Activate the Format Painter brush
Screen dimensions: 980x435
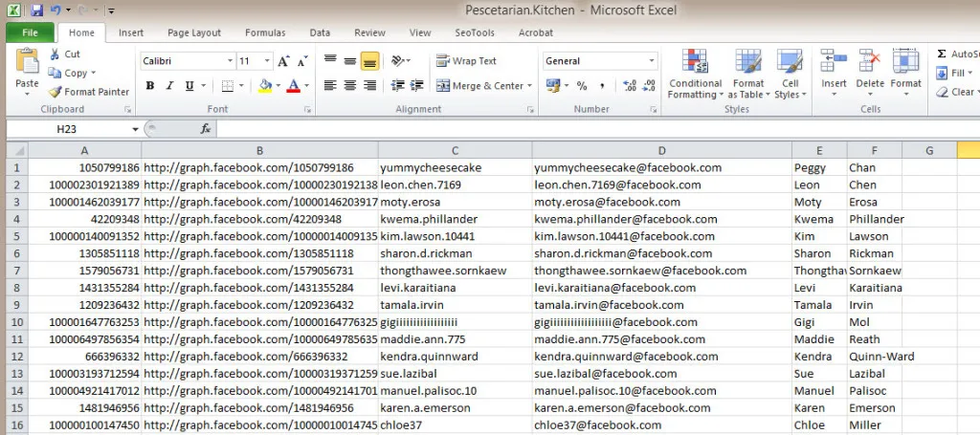(55, 92)
